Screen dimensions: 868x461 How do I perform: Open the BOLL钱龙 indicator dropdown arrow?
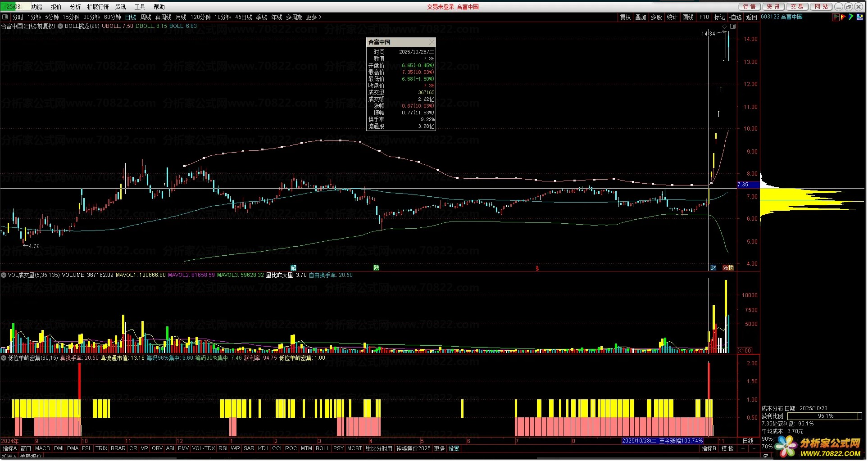(x=60, y=26)
